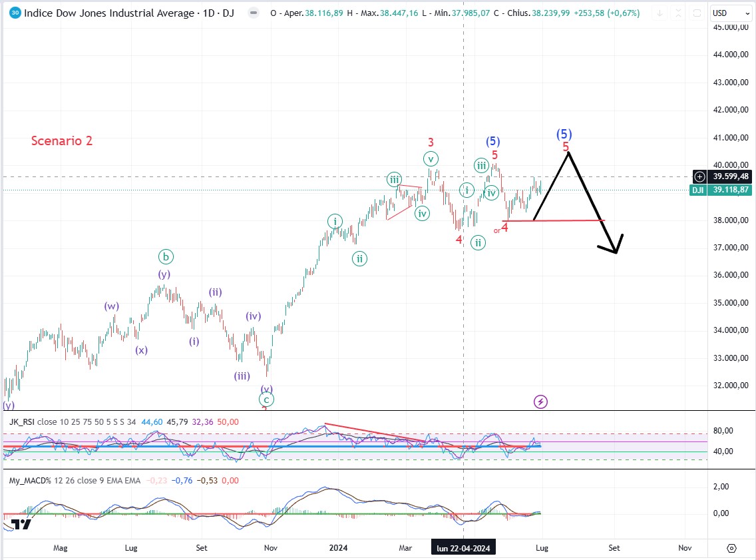Select the purple (iv) wave label
Screen dimensions: 756x560
click(x=253, y=316)
